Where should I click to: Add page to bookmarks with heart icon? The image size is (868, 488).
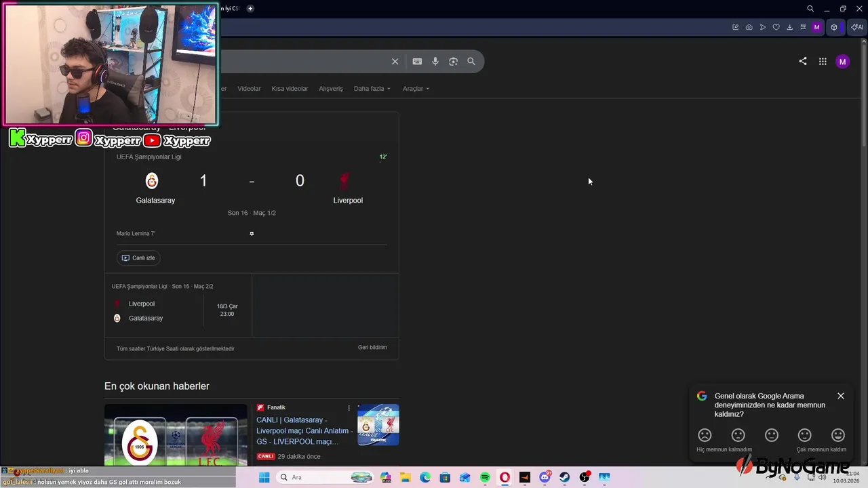click(x=776, y=27)
